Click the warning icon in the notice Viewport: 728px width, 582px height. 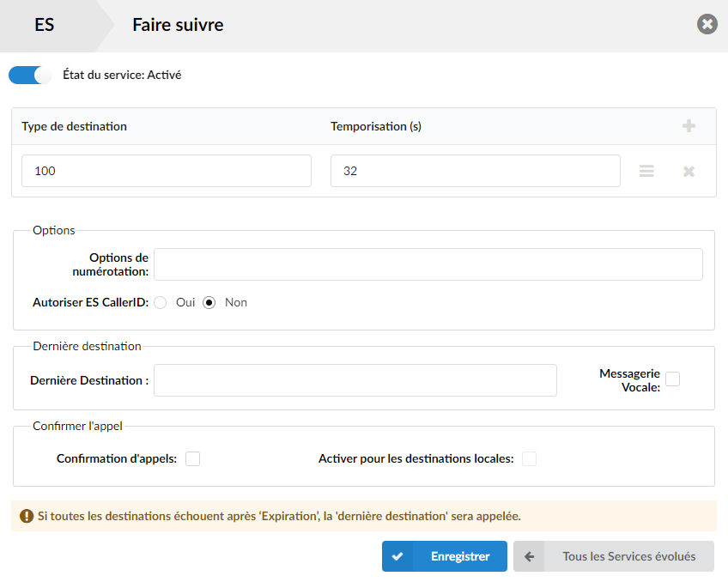click(x=27, y=516)
